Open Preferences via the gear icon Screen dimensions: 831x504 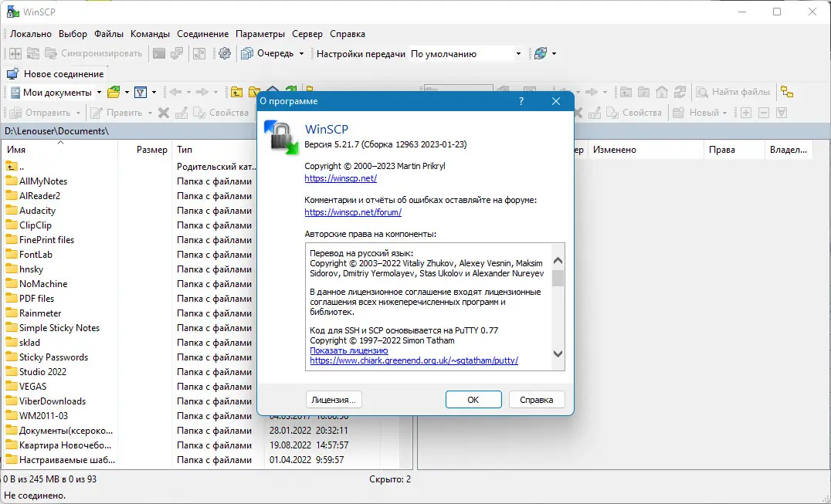(x=225, y=53)
